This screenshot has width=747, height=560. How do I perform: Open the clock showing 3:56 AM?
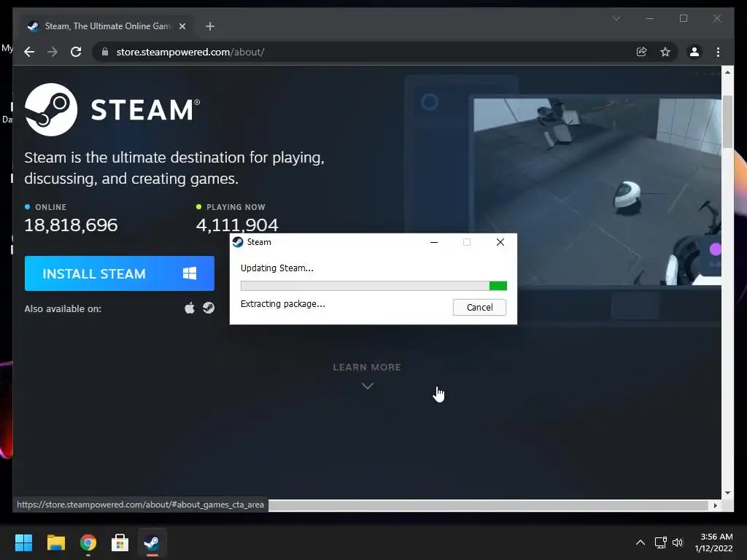(x=713, y=542)
